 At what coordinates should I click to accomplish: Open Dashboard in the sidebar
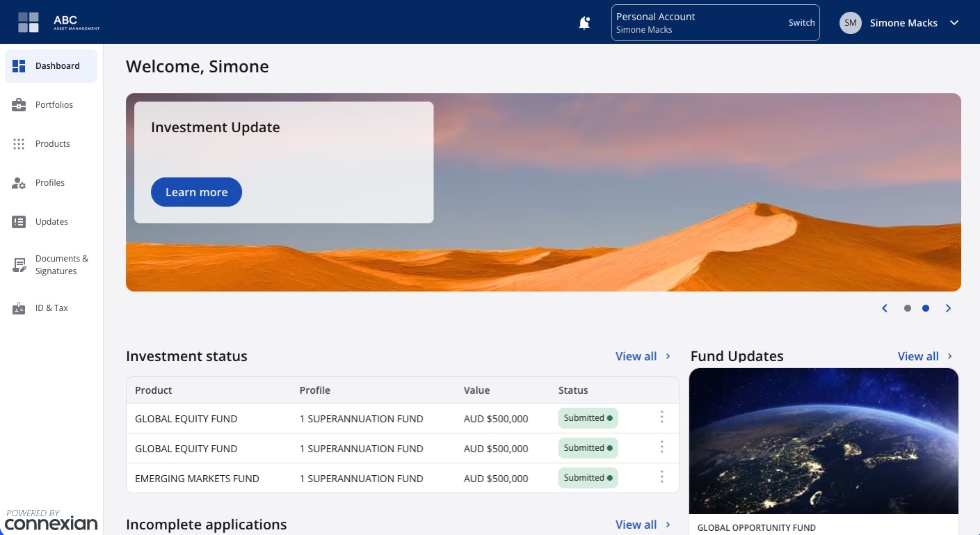pyautogui.click(x=51, y=66)
